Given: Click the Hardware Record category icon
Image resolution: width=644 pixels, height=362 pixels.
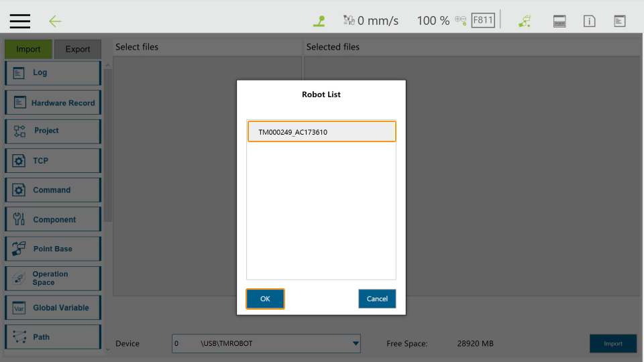Looking at the screenshot, I should (19, 102).
